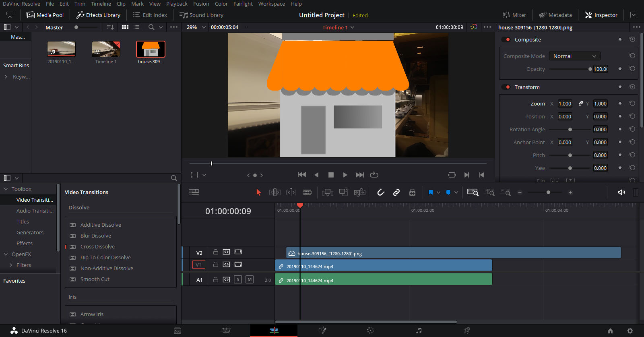Toggle the linked selection chain icon
This screenshot has width=644, height=337.
click(396, 192)
